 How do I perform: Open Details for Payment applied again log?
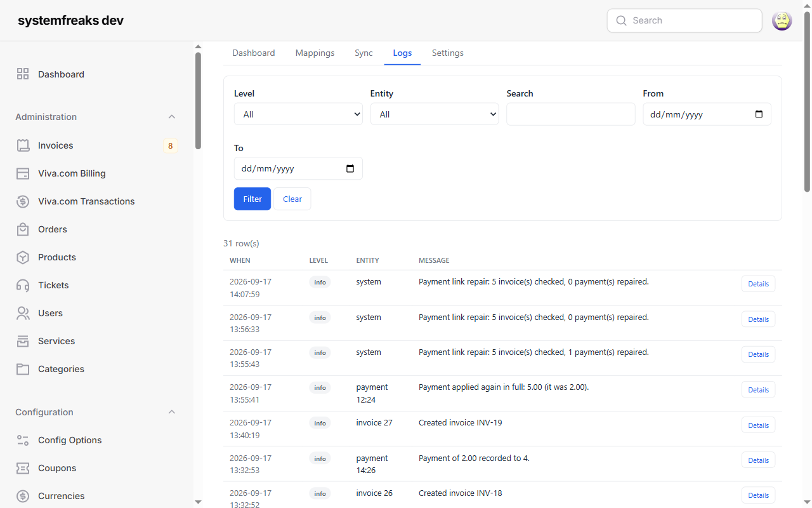click(x=758, y=390)
